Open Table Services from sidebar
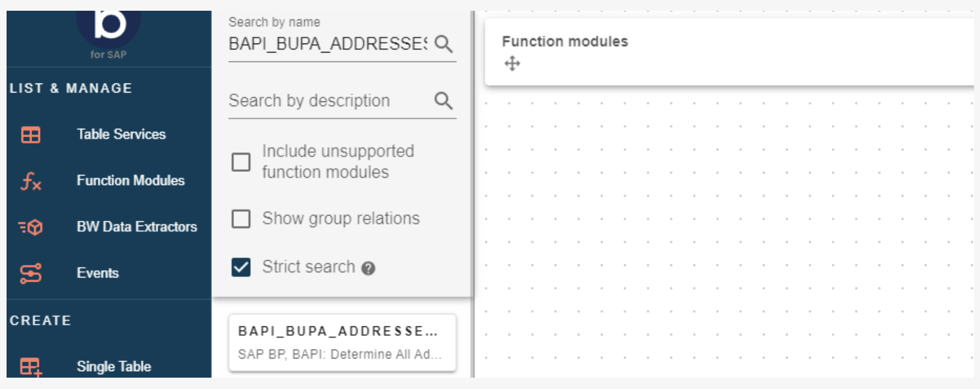 pos(121,134)
